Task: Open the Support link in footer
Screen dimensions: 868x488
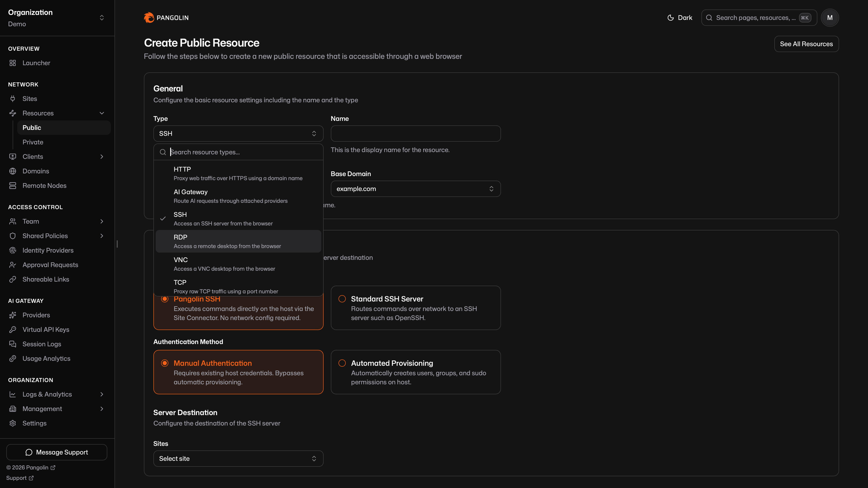Action: click(19, 478)
